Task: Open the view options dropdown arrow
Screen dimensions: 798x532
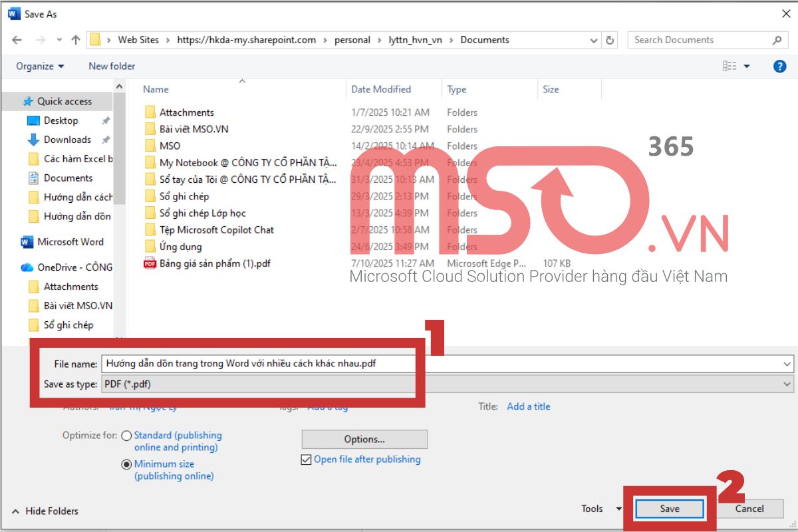Action: point(747,66)
